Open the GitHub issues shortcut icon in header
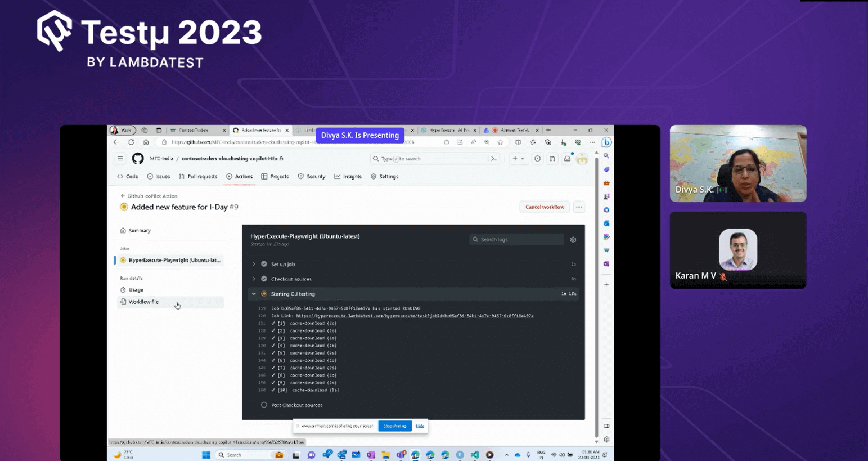868x461 pixels. click(538, 159)
